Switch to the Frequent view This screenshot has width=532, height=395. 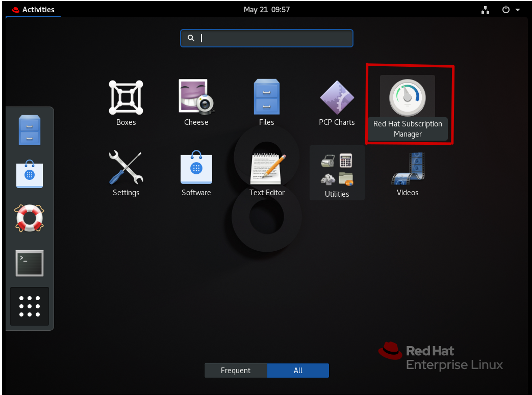pyautogui.click(x=235, y=371)
